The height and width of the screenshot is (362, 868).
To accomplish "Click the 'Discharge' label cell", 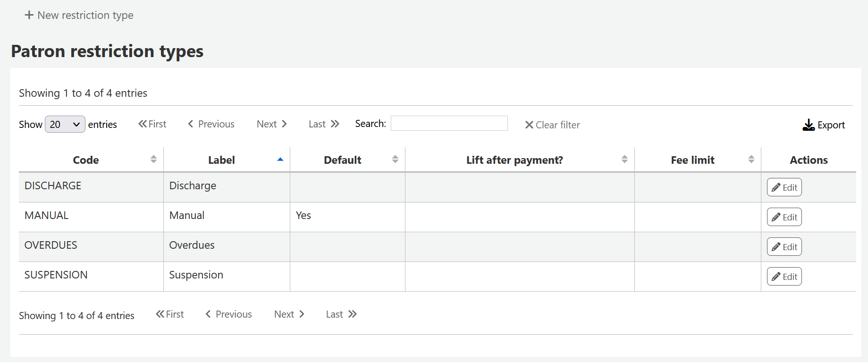I will point(227,187).
